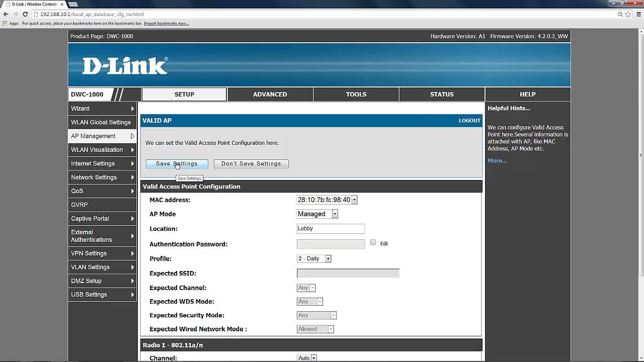The width and height of the screenshot is (644, 362).
Task: Open WLAN Visualization sidebar item
Action: pyautogui.click(x=102, y=150)
